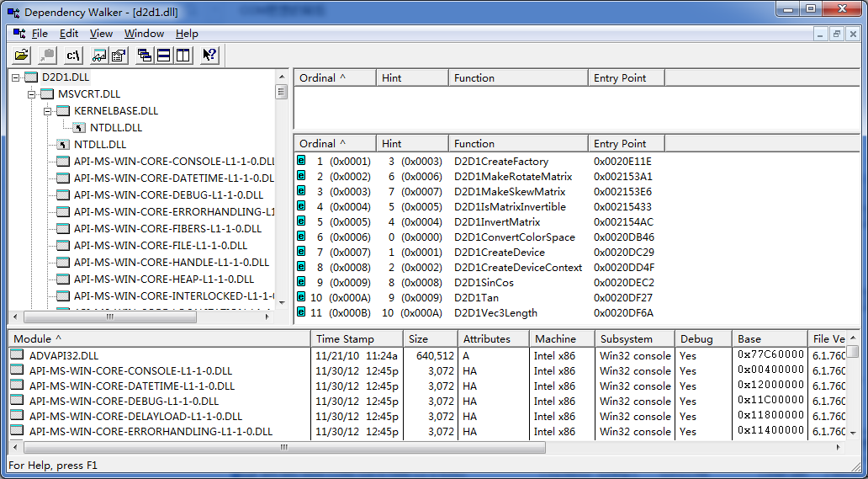Image resolution: width=868 pixels, height=479 pixels.
Task: Open the Edit menu
Action: click(x=69, y=34)
